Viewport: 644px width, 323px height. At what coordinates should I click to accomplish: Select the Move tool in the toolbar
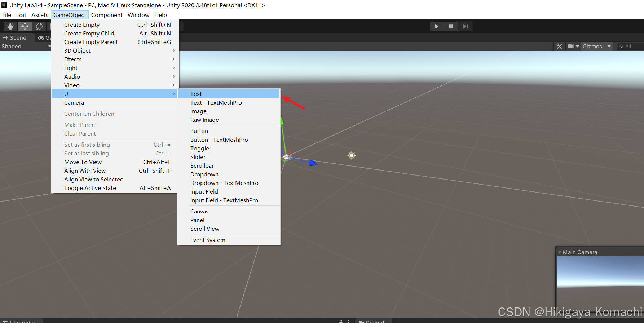[x=25, y=26]
